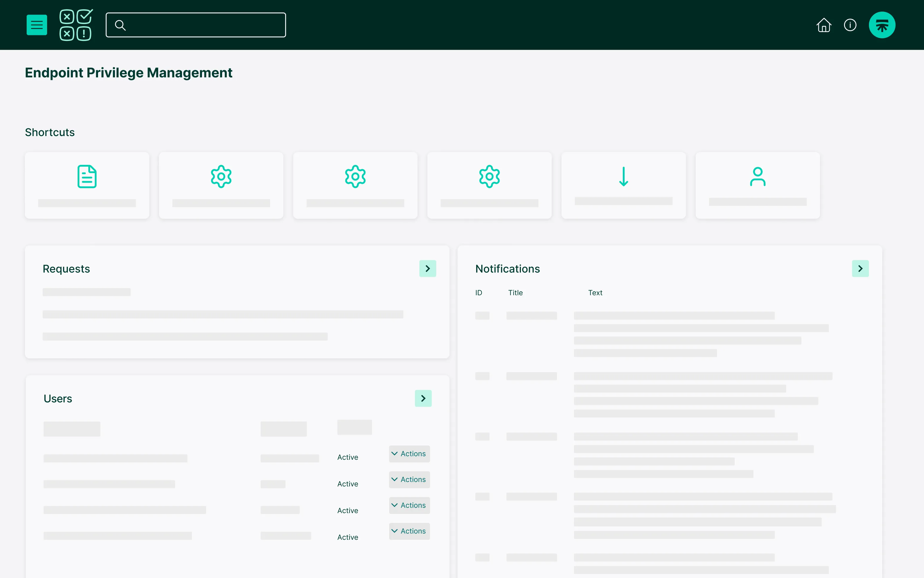Open Actions dropdown for first user
The width and height of the screenshot is (924, 578).
point(409,454)
